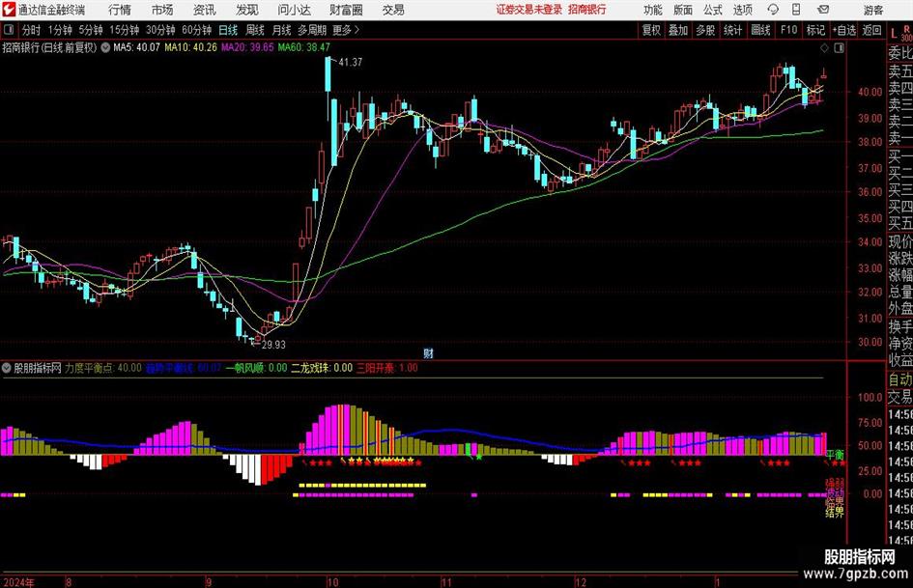Open the F10 company info button
The image size is (913, 588).
click(789, 30)
